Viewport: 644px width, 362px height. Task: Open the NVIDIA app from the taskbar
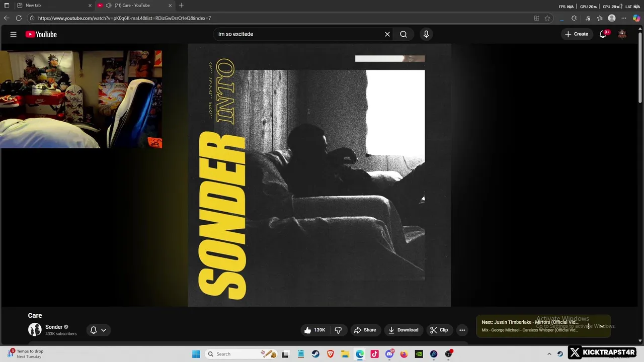tap(419, 354)
